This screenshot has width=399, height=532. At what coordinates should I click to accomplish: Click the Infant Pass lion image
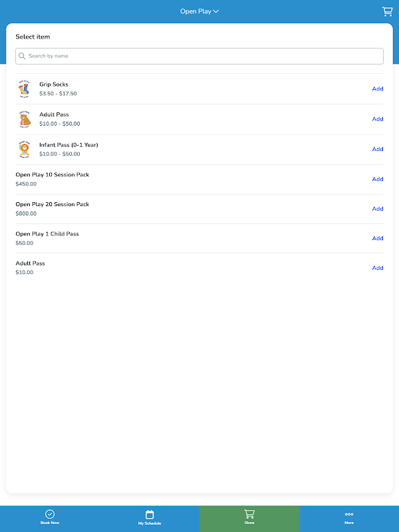[25, 149]
